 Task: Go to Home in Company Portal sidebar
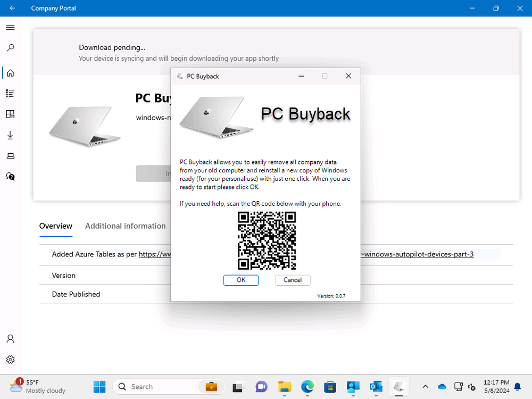(11, 73)
